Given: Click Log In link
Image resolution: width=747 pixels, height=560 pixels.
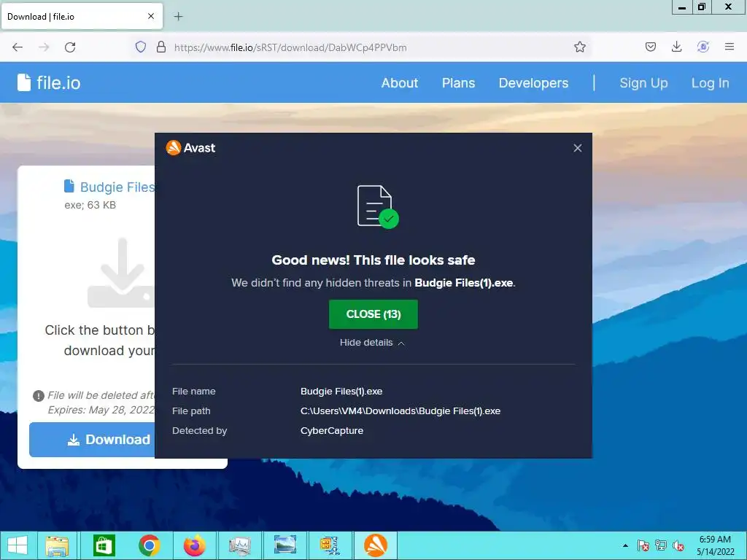Looking at the screenshot, I should coord(710,83).
